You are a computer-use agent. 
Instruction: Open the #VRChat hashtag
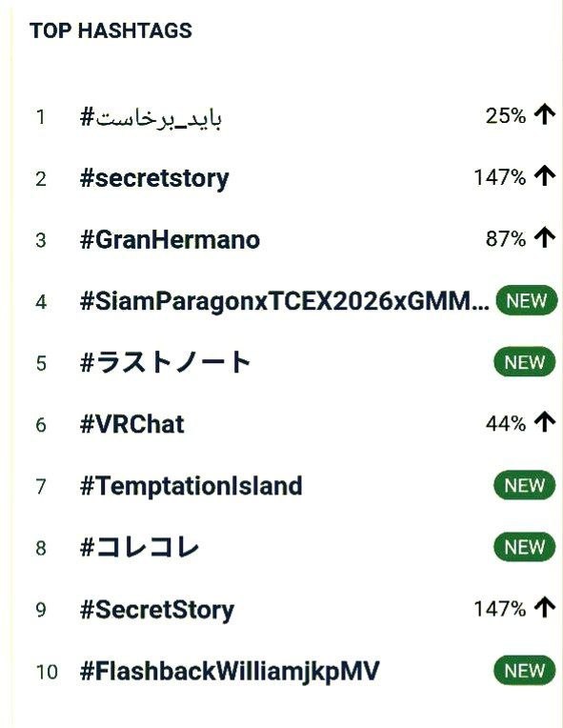pos(131,424)
